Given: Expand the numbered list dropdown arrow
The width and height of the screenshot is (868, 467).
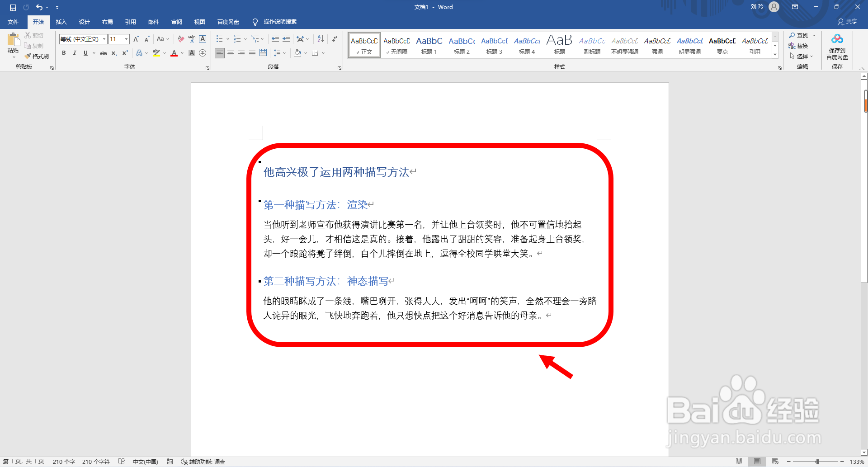Looking at the screenshot, I should [245, 39].
